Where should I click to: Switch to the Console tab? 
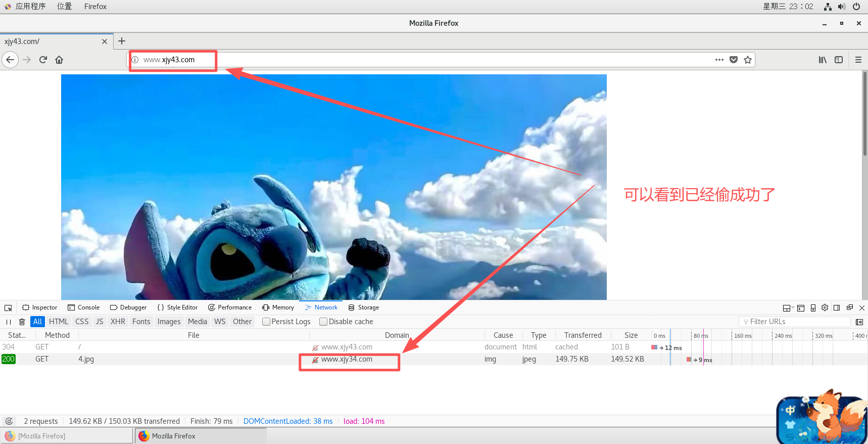coord(84,307)
